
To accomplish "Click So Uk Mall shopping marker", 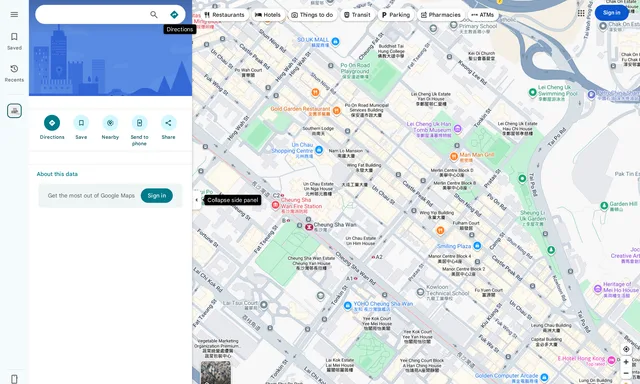I will [x=335, y=41].
